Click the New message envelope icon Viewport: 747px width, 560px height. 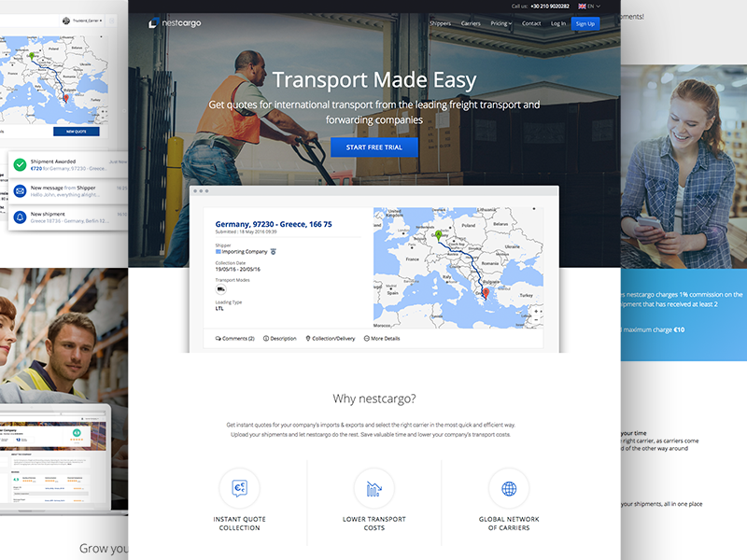pyautogui.click(x=20, y=191)
